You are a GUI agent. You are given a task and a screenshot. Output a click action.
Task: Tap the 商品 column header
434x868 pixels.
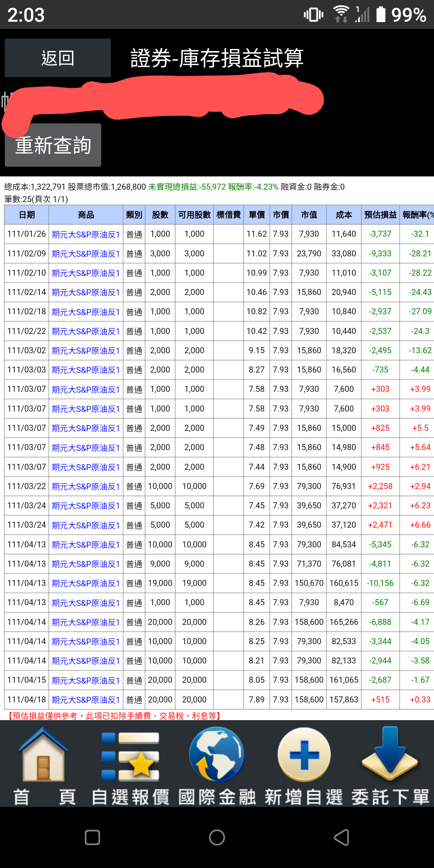pos(86,215)
